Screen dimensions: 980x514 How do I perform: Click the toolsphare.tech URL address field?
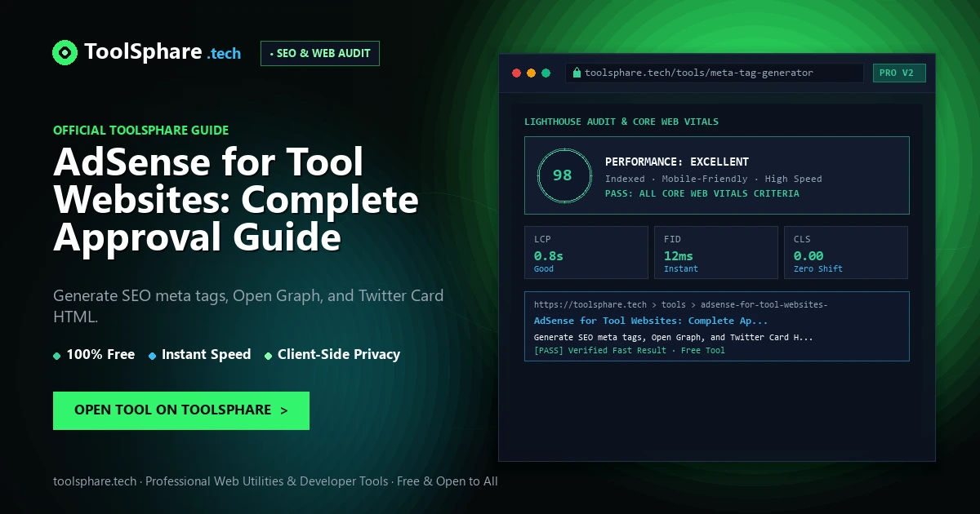pyautogui.click(x=715, y=73)
